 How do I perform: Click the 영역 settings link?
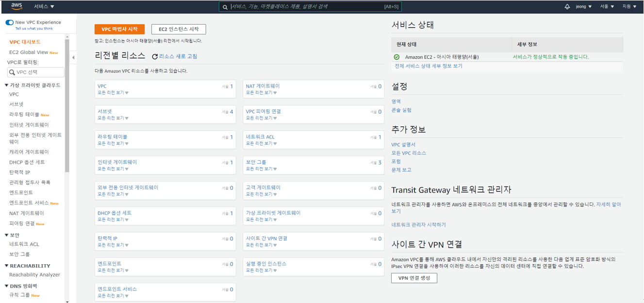pos(396,101)
